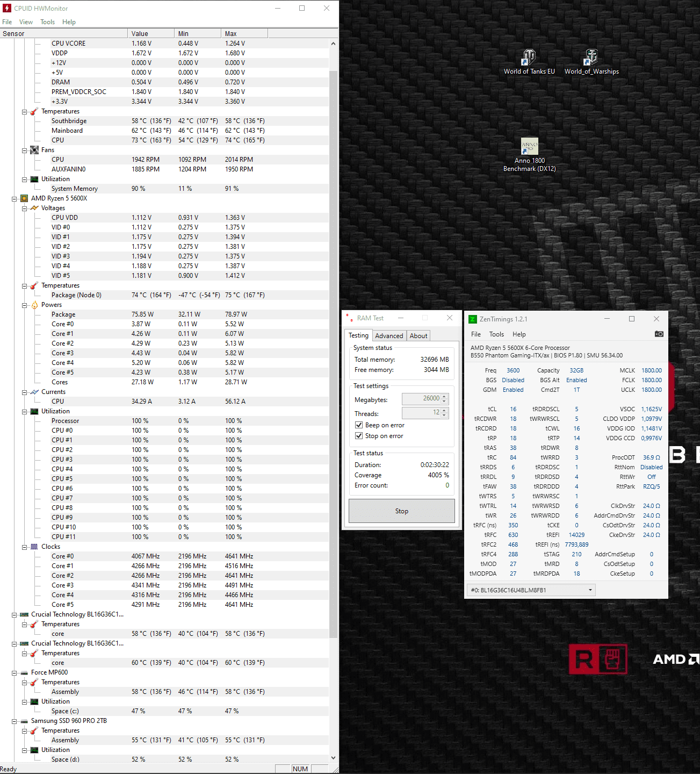Click the first Crucial Technology memory module icon
Viewport: 700px width, 774px height.
pyautogui.click(x=24, y=614)
